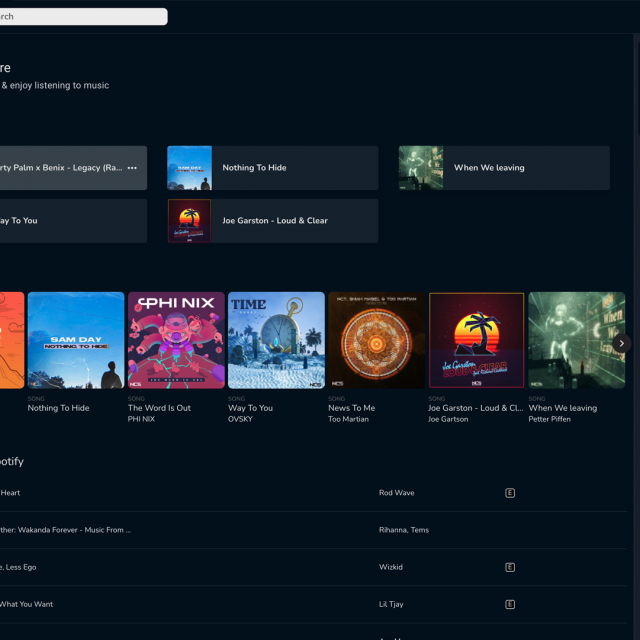Open the three-dots menu on the Legacy card

pos(132,168)
